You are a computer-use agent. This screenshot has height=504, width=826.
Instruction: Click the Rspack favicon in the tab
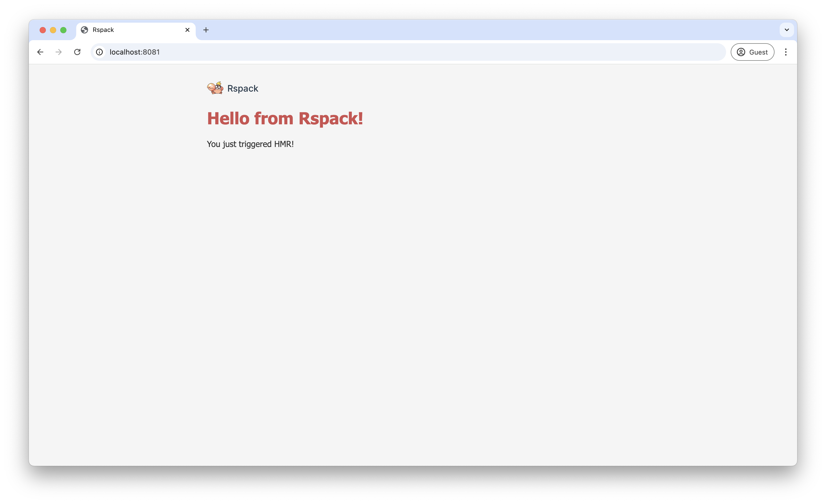point(84,30)
